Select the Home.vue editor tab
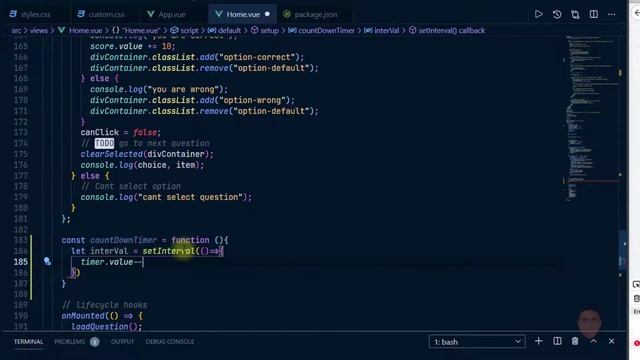Image resolution: width=640 pixels, height=360 pixels. click(242, 14)
